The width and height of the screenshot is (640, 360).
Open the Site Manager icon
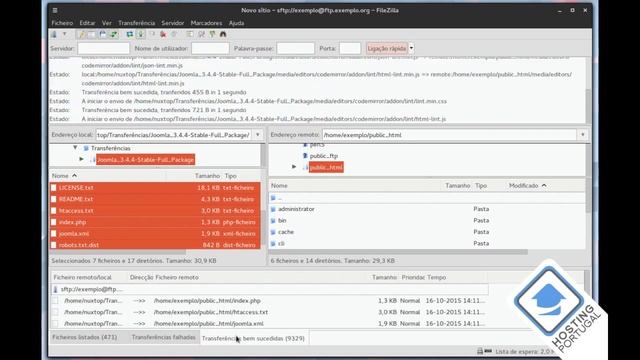[54, 35]
